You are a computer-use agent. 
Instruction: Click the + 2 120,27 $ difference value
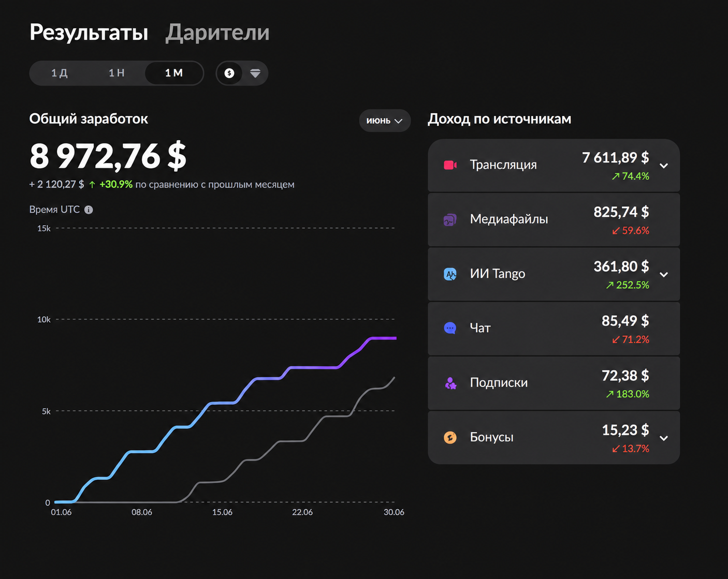(x=56, y=184)
